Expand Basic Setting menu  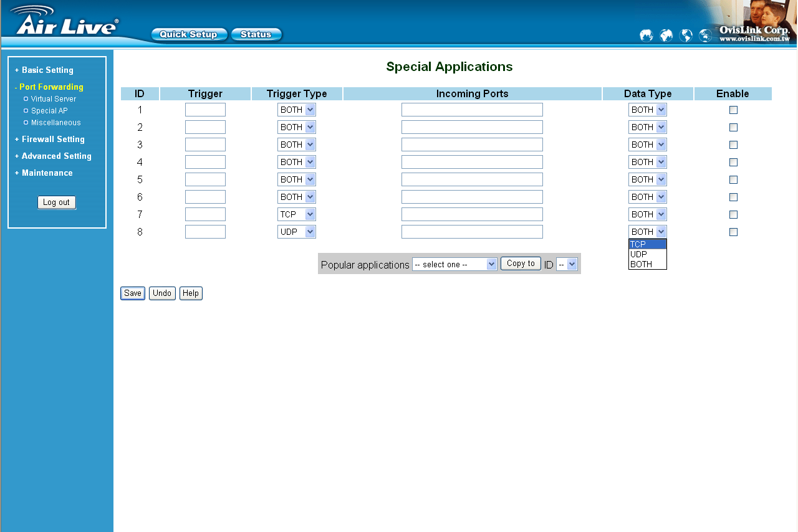pos(44,70)
